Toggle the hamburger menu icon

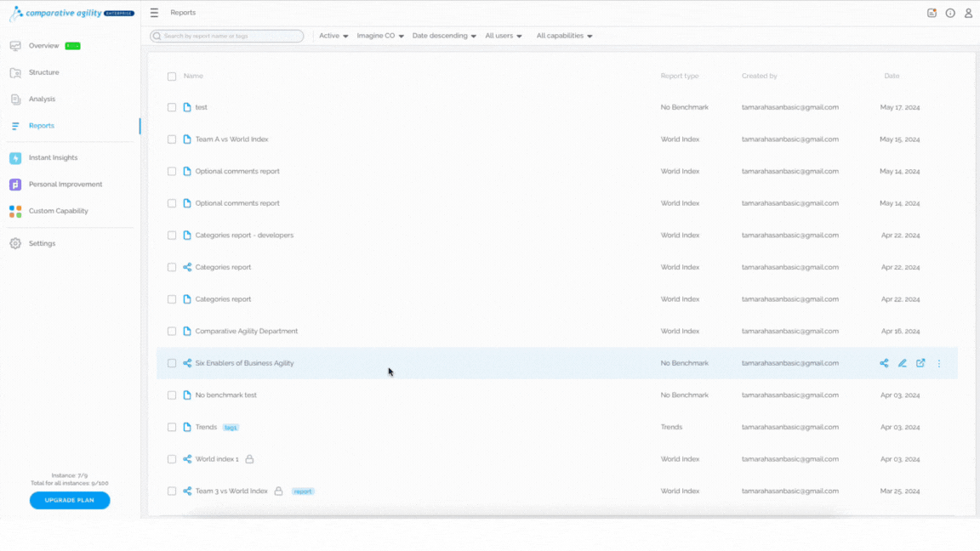154,13
